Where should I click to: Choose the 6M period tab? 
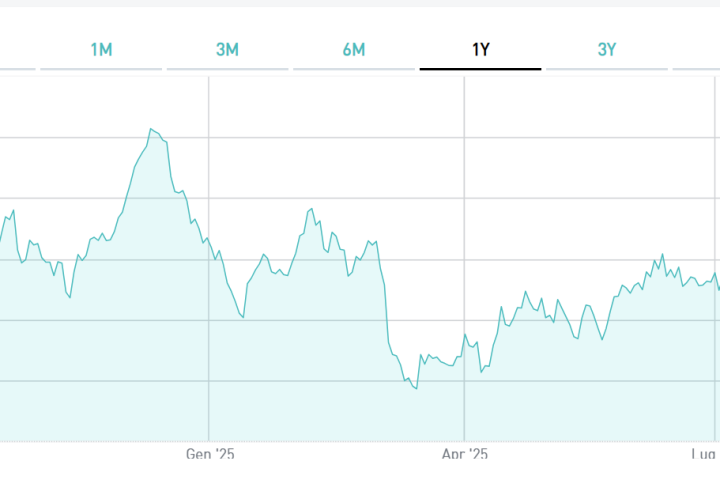point(354,49)
